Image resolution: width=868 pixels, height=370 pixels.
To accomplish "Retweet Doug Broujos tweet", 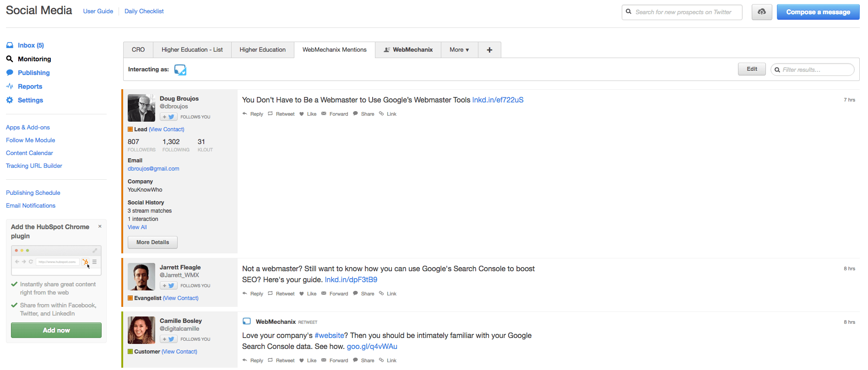I will click(x=281, y=114).
